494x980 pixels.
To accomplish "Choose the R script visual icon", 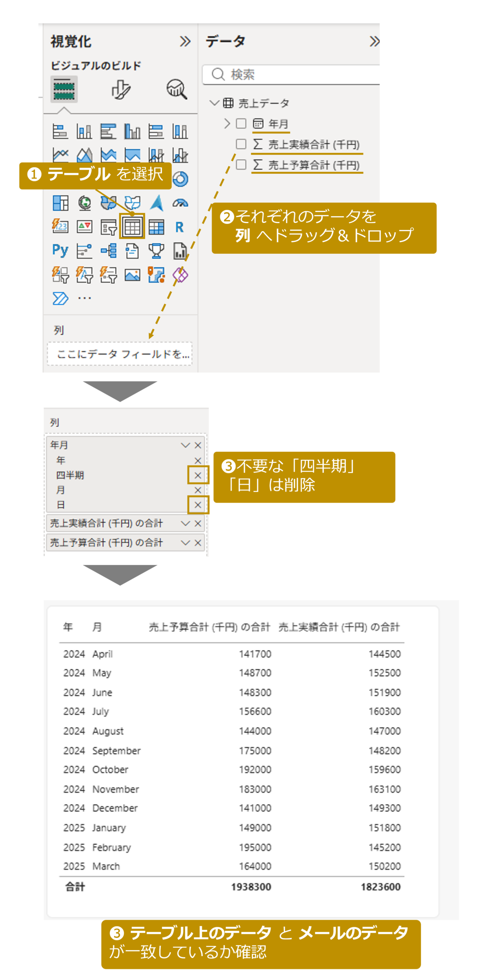I will point(179,226).
